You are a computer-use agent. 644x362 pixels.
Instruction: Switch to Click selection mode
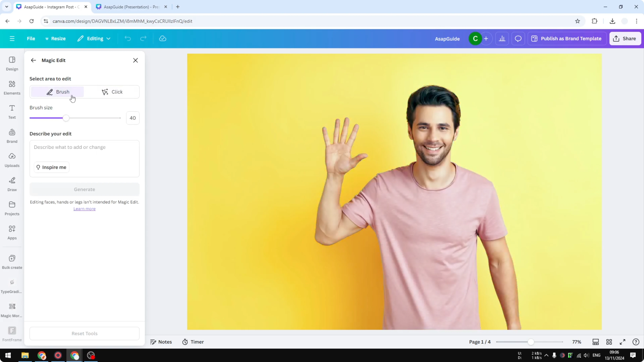coord(112,92)
